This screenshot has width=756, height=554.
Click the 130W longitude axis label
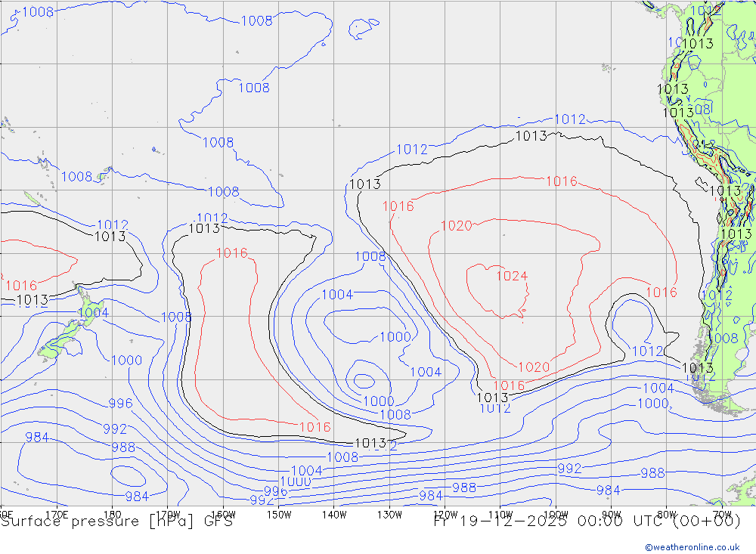tap(389, 515)
